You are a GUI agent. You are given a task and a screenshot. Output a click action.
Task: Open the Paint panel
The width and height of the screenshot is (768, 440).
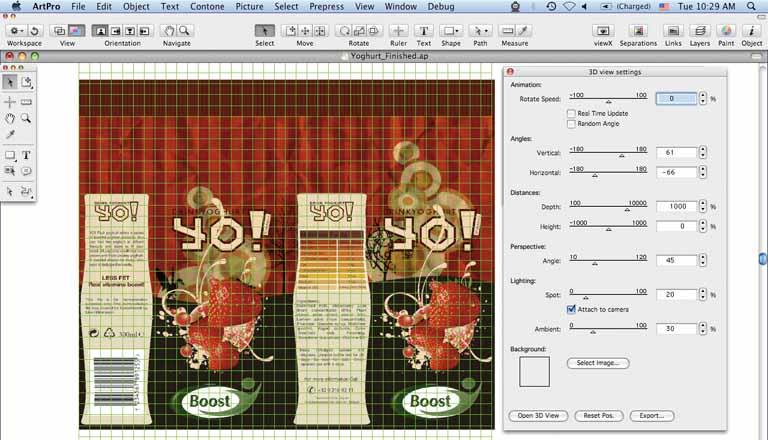point(726,31)
